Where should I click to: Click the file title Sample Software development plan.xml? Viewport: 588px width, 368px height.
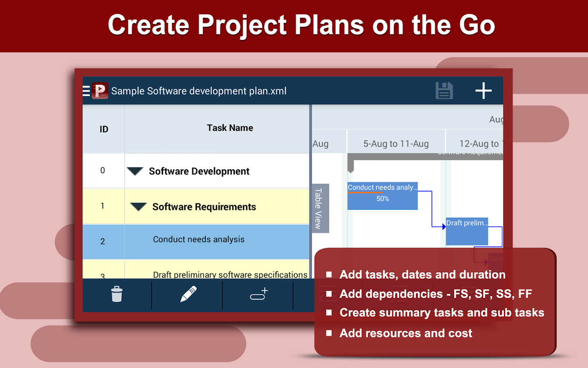(199, 91)
